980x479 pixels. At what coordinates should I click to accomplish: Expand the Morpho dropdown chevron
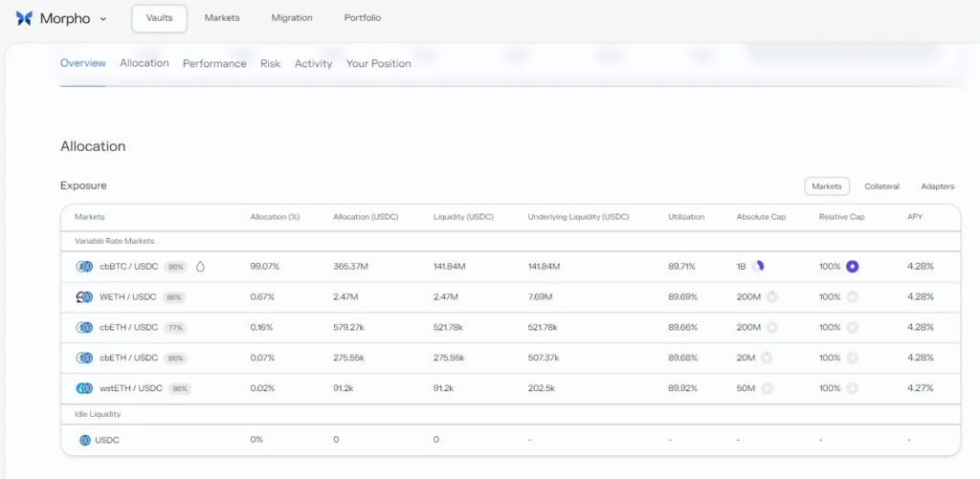coord(103,19)
